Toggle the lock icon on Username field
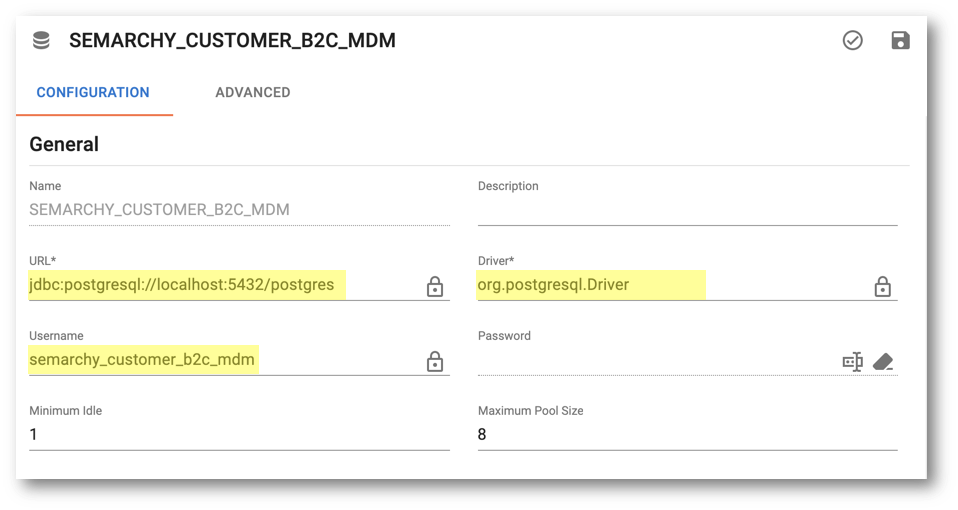Screen dimensions: 958x510 tap(434, 361)
